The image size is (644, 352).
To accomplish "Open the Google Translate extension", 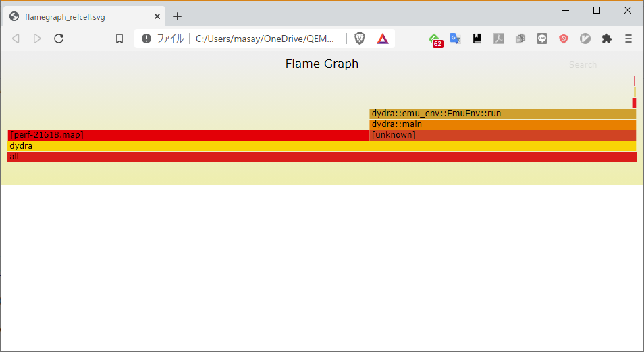I will 456,39.
